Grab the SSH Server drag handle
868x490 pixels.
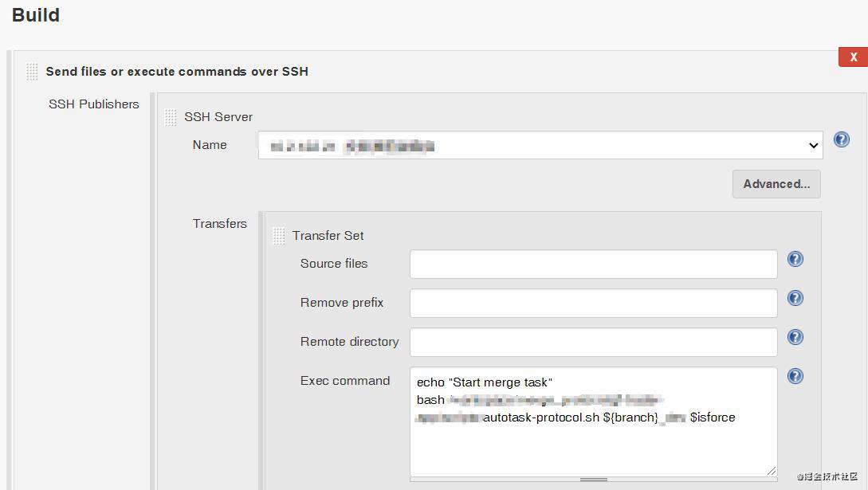click(171, 117)
